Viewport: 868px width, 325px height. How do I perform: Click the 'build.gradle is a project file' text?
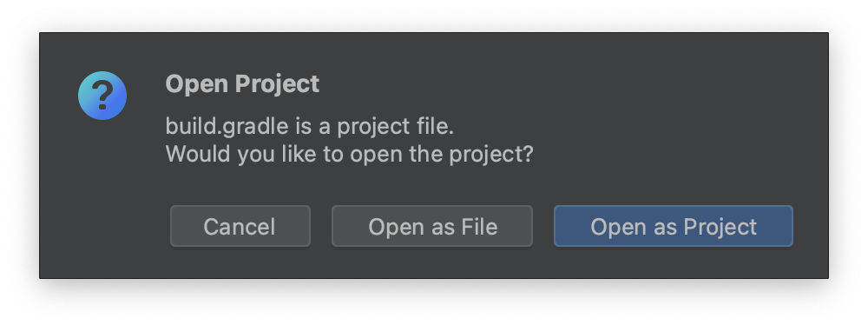pos(310,127)
